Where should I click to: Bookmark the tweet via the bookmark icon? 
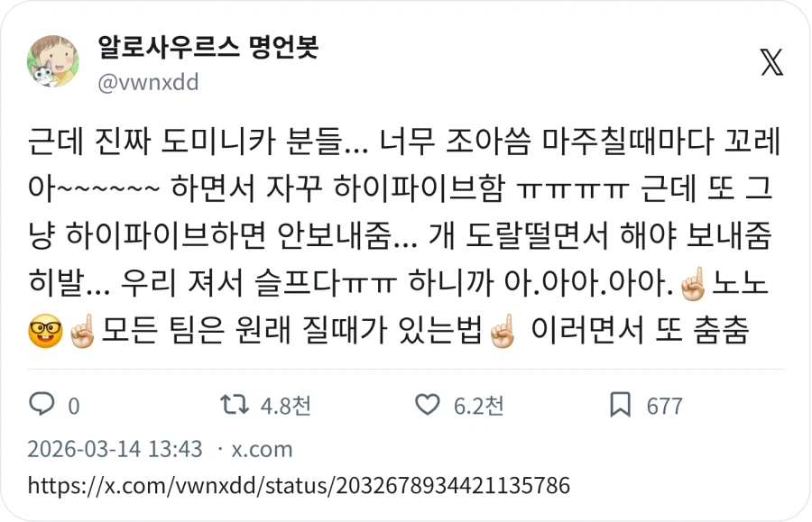[x=620, y=405]
